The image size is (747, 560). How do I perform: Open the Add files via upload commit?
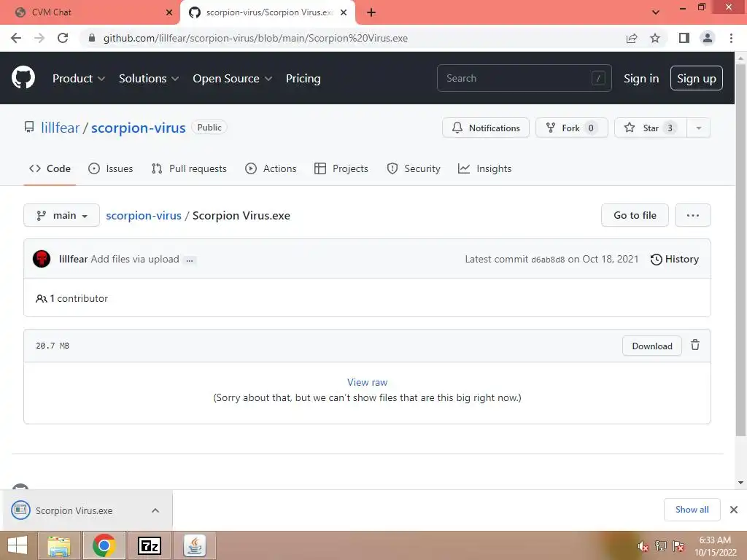135,259
